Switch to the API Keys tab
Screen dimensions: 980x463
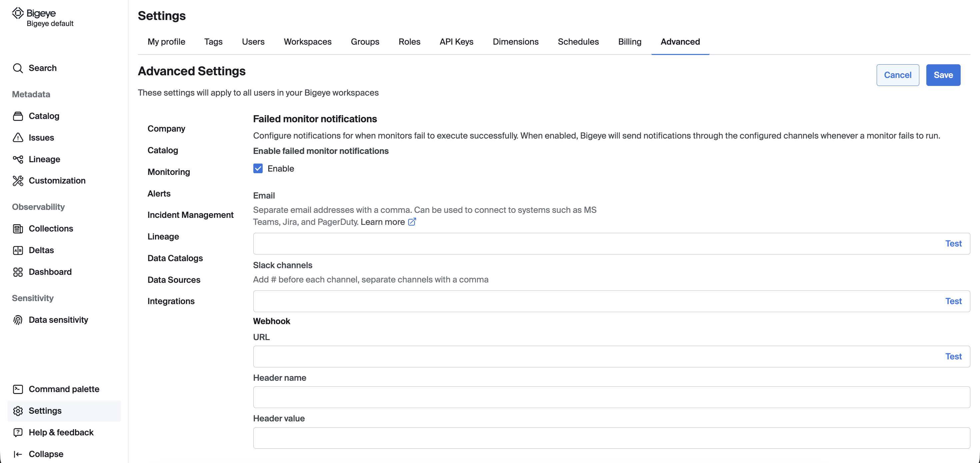[x=456, y=42]
